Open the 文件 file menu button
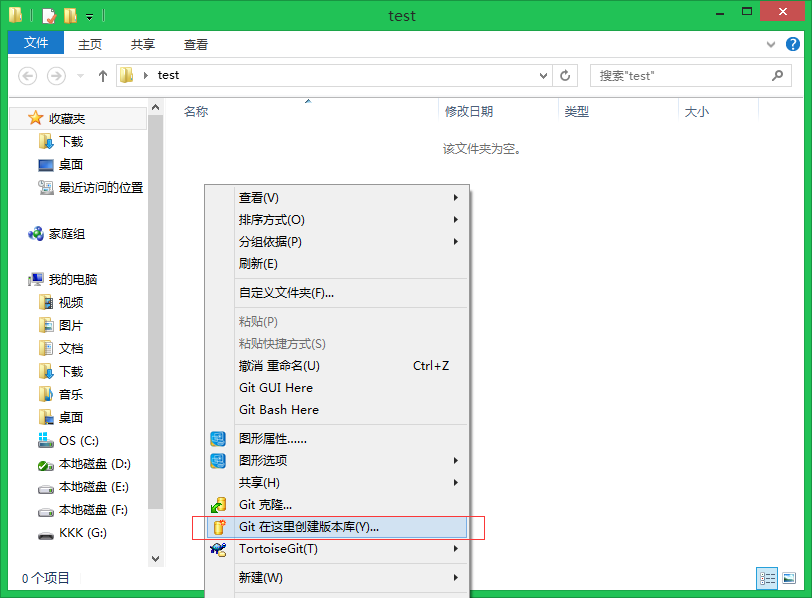 tap(36, 44)
